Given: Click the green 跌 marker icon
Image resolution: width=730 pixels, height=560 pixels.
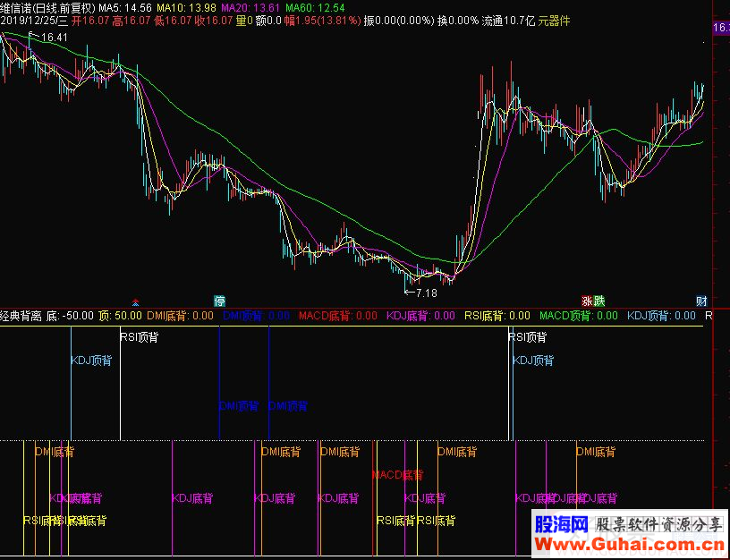Looking at the screenshot, I should pyautogui.click(x=598, y=301).
